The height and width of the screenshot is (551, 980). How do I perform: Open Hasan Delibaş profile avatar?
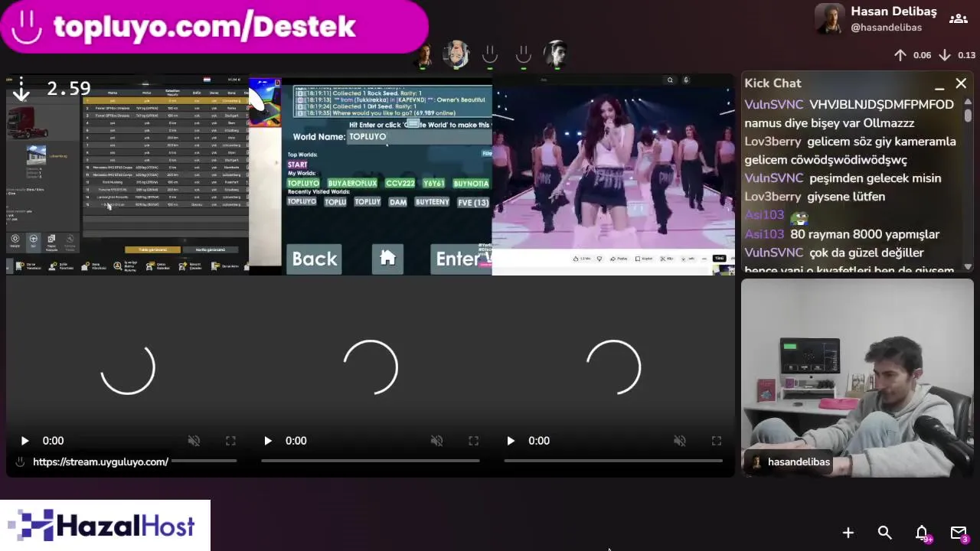830,19
